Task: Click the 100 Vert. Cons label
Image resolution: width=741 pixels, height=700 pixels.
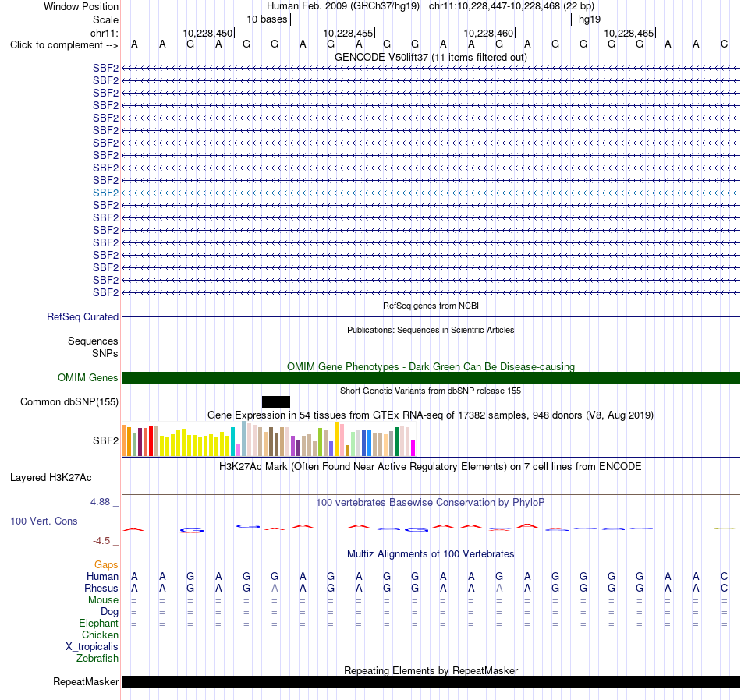Action: 44,521
